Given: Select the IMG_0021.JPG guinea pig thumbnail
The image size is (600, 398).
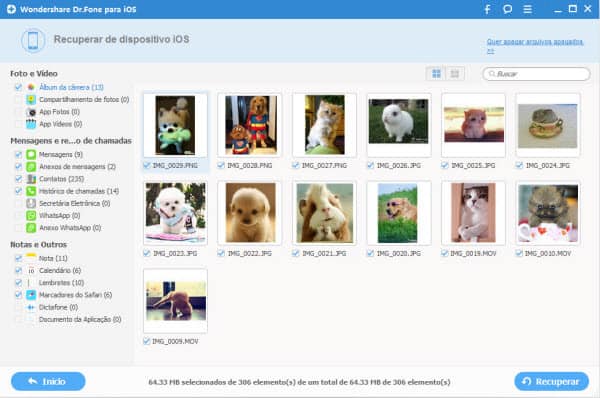Looking at the screenshot, I should click(324, 213).
